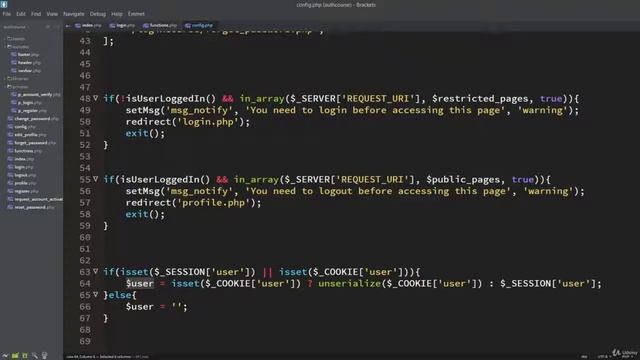Open the Debug menu
The image size is (640, 360).
[x=98, y=14]
